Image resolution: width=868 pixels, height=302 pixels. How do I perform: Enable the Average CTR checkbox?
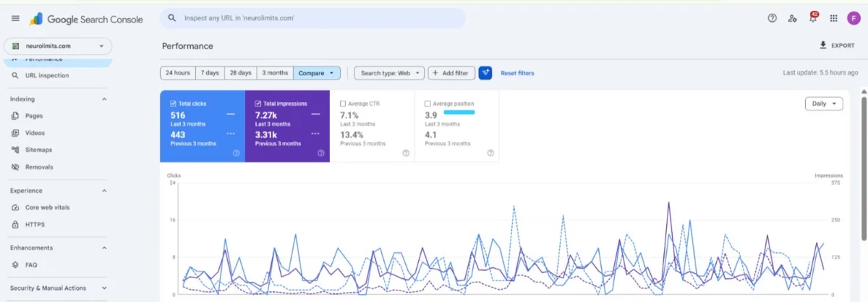(343, 104)
